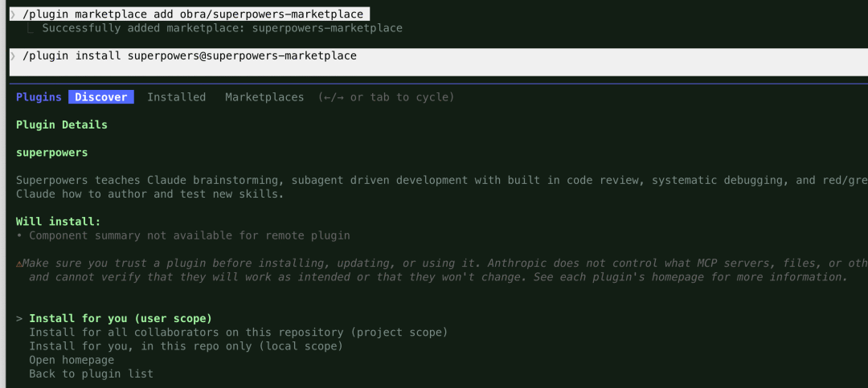Image resolution: width=868 pixels, height=388 pixels.
Task: Open the Installed tab
Action: click(x=176, y=97)
